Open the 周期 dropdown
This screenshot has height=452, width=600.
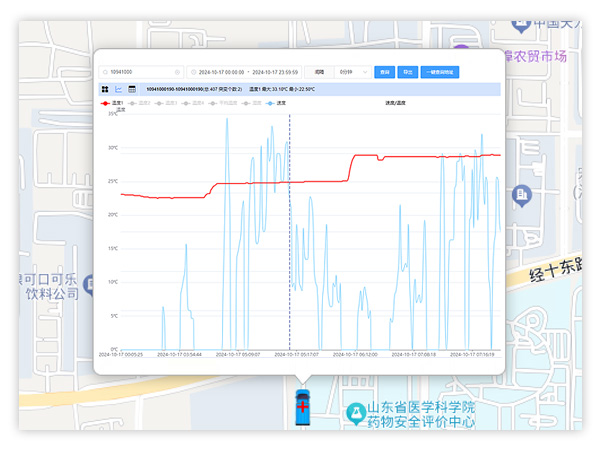coord(319,72)
